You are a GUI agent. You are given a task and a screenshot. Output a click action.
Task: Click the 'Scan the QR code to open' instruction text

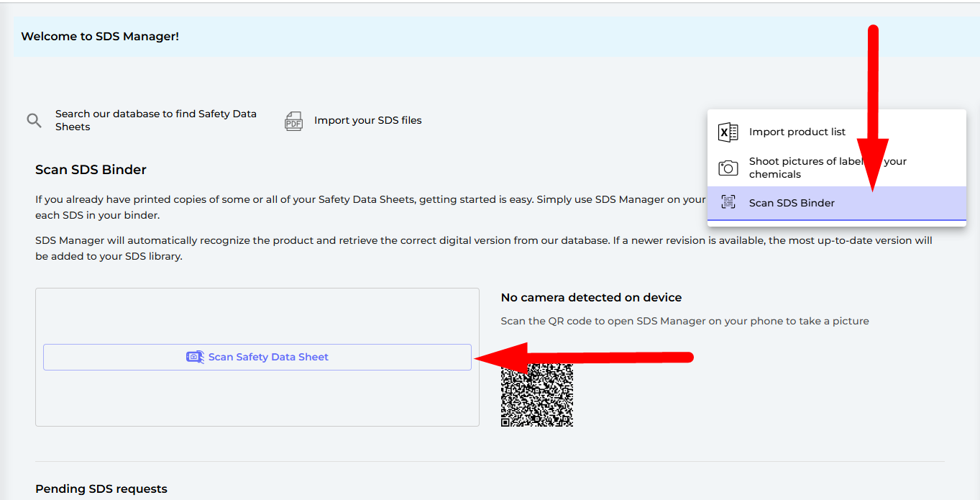tap(684, 321)
